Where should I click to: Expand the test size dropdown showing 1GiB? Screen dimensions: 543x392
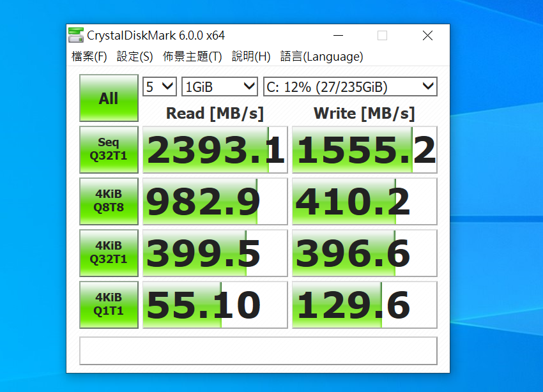[x=220, y=86]
